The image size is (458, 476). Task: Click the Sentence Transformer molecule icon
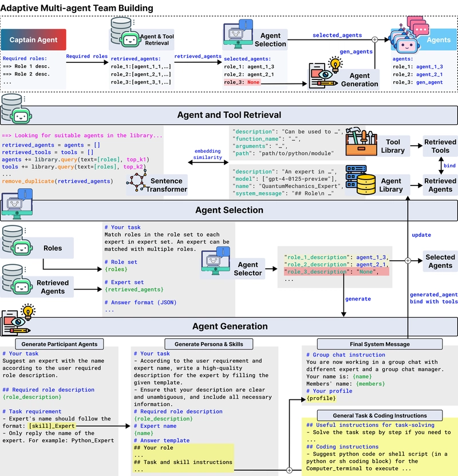137,180
